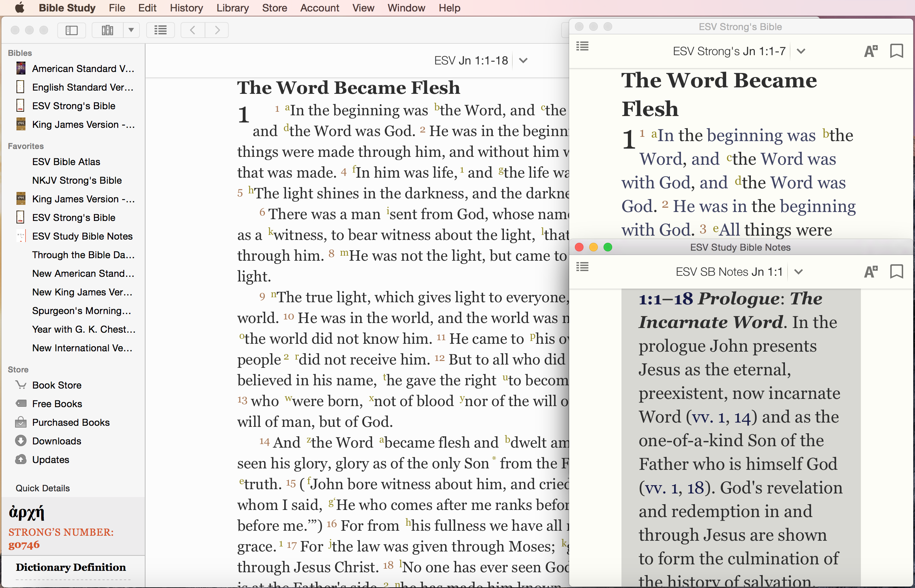Open the Library menu
This screenshot has width=915, height=588.
[x=233, y=8]
